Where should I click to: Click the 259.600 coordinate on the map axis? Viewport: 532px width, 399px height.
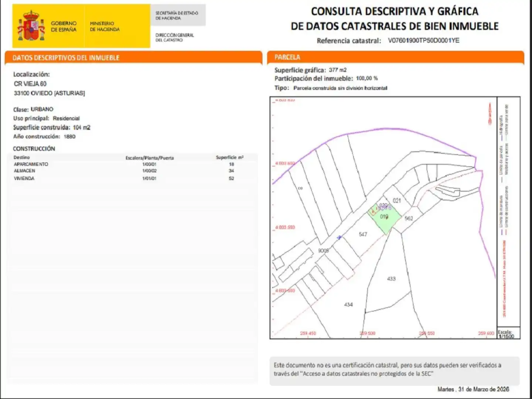[486, 333]
